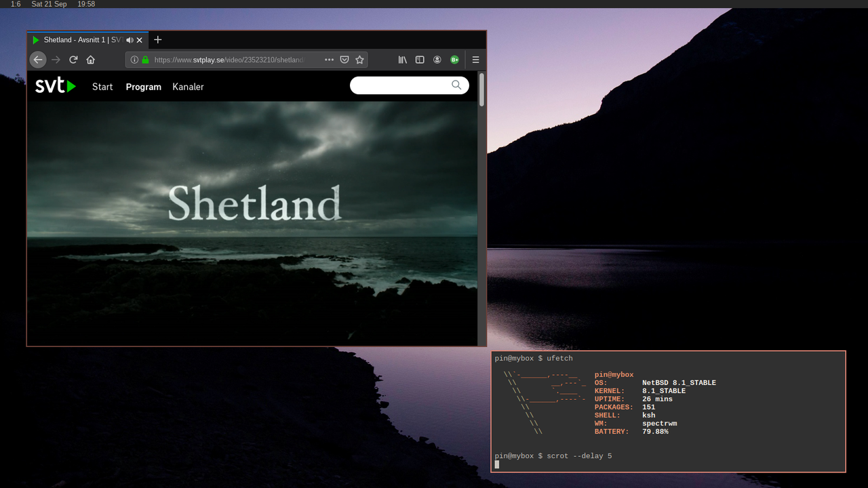The height and width of the screenshot is (488, 868).
Task: Click the PACKAGES value '151'
Action: point(648,407)
